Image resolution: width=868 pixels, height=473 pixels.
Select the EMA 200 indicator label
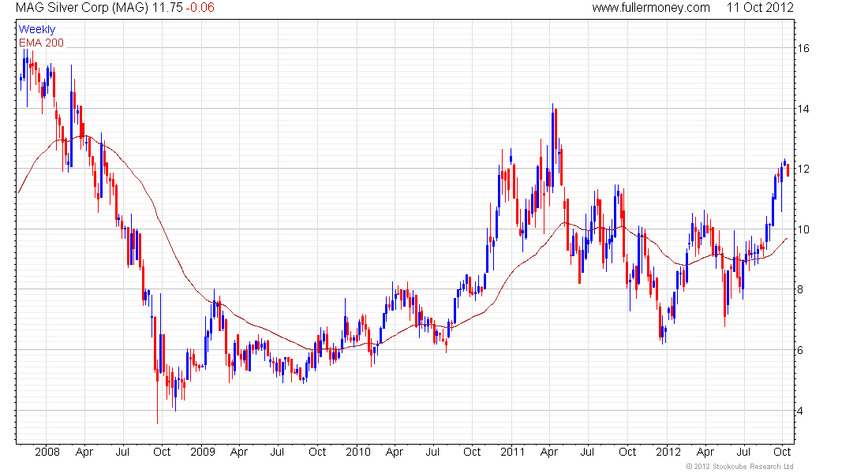point(41,43)
